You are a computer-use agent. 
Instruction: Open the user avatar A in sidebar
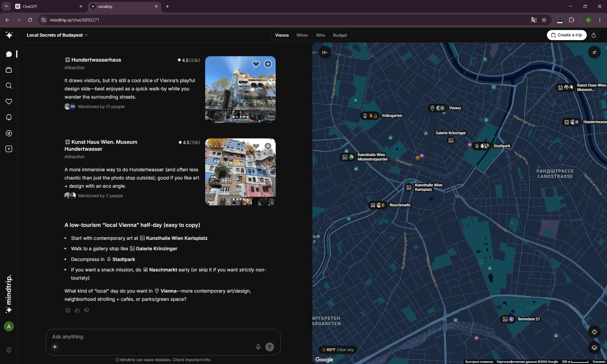[x=9, y=326]
